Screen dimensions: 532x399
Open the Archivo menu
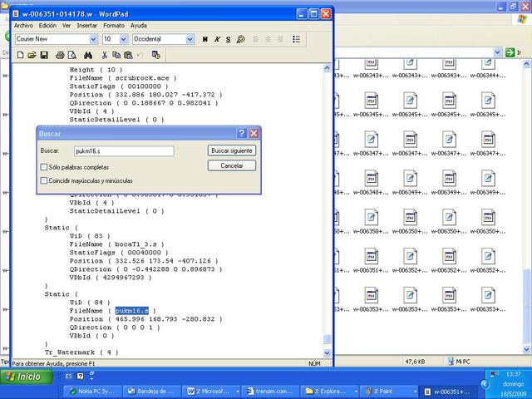(x=23, y=26)
